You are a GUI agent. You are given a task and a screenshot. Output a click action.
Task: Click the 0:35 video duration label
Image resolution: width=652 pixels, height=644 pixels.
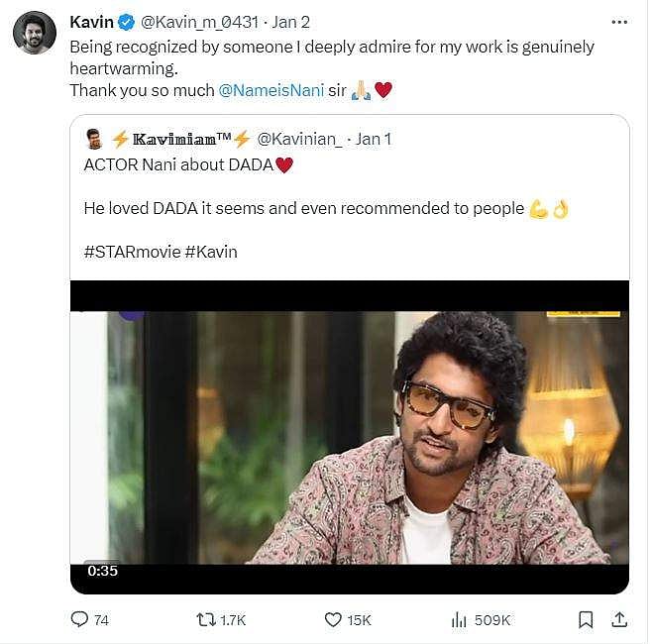[102, 571]
